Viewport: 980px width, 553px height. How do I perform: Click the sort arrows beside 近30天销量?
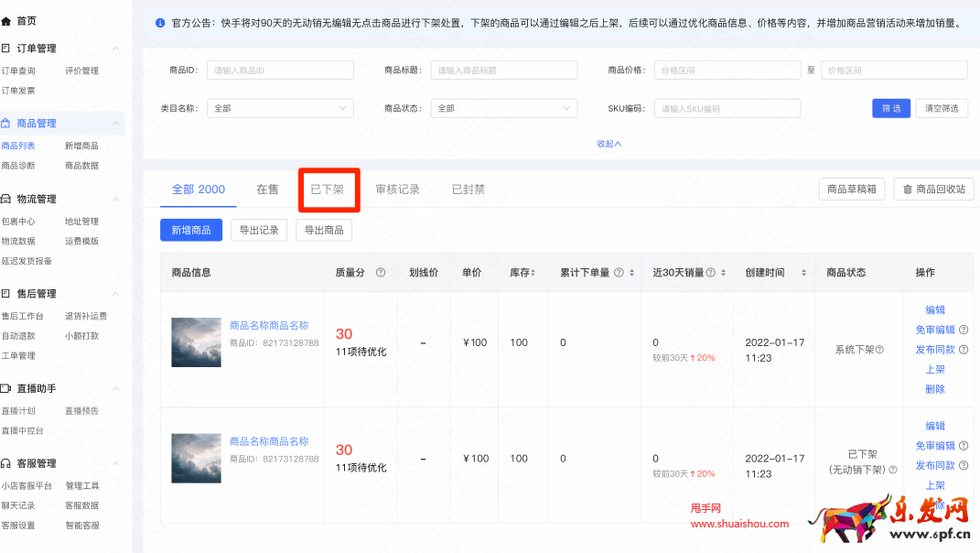[723, 273]
